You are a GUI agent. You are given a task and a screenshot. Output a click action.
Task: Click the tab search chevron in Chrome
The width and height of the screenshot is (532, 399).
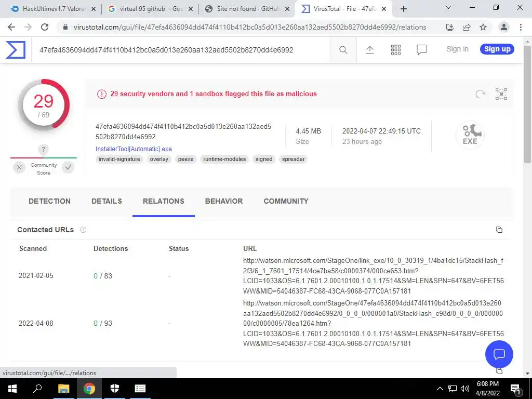pos(448,7)
